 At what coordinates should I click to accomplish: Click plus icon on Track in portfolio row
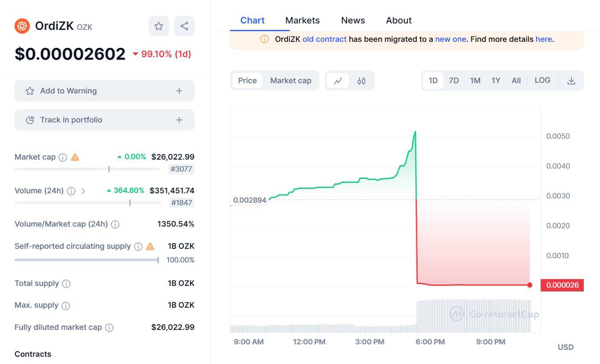point(179,120)
